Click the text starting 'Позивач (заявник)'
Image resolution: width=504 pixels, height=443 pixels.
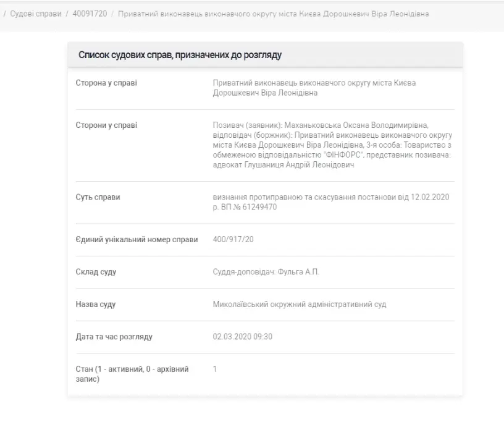(332, 145)
